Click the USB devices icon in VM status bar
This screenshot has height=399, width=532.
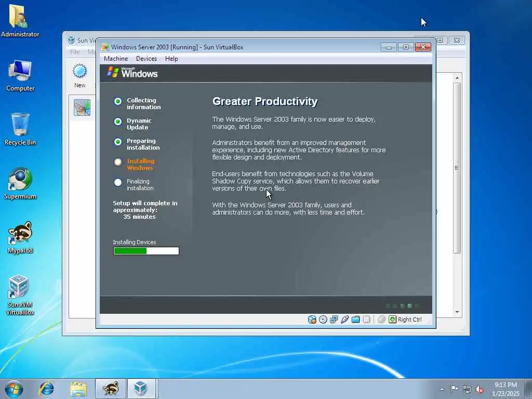click(x=345, y=320)
